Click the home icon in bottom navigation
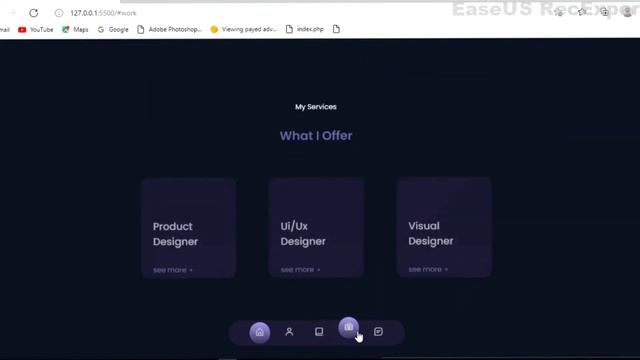Screen dimensions: 640x360 (260, 332)
